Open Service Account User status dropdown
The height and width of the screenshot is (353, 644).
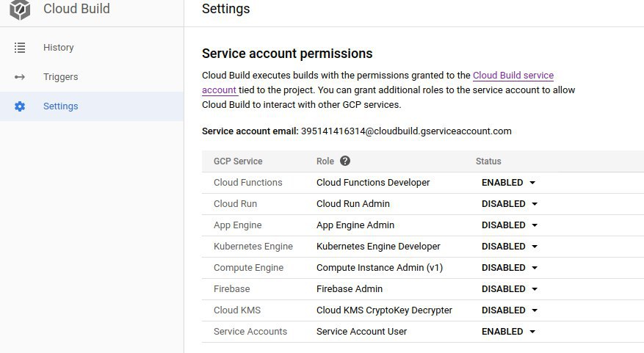point(508,332)
